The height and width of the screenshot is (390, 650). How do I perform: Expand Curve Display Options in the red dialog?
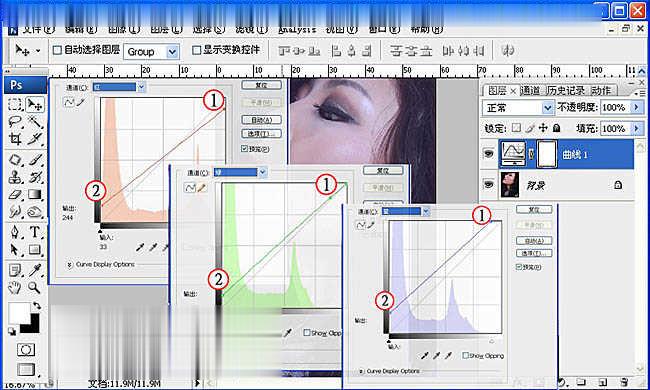pyautogui.click(x=70, y=264)
